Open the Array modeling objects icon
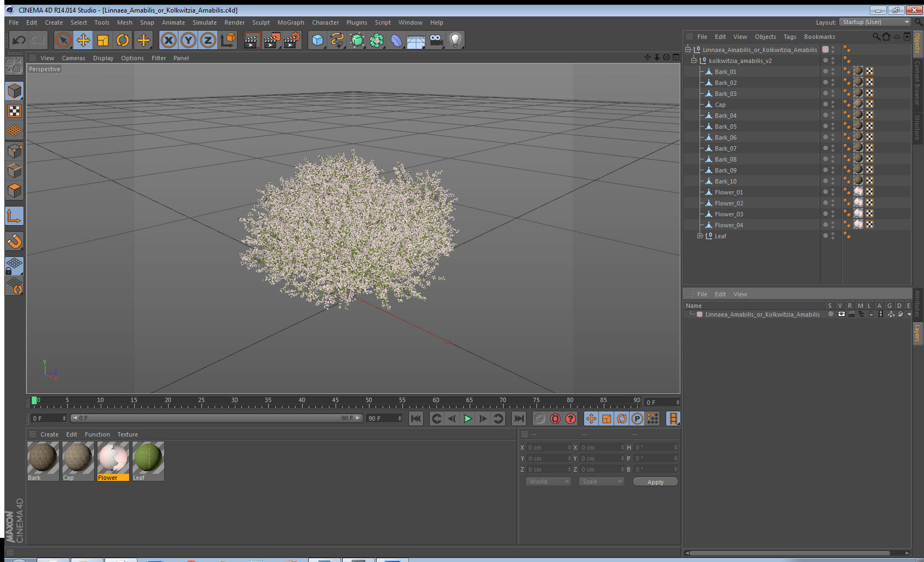This screenshot has height=562, width=924. click(377, 40)
